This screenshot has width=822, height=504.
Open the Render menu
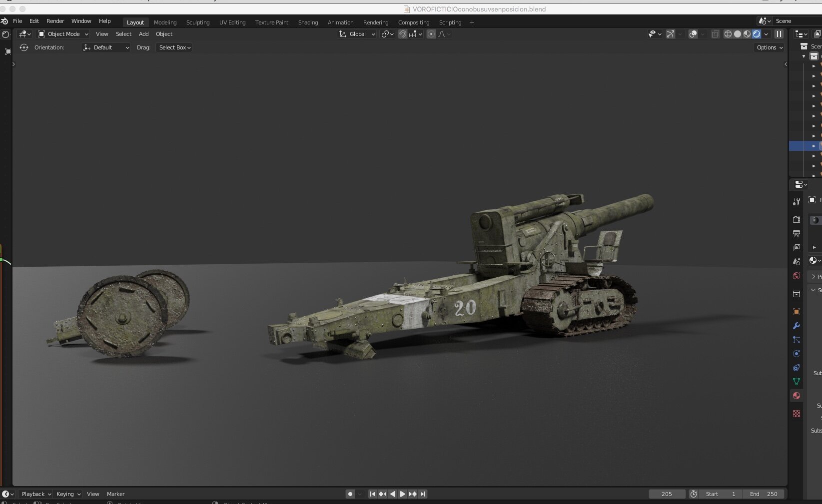[55, 21]
